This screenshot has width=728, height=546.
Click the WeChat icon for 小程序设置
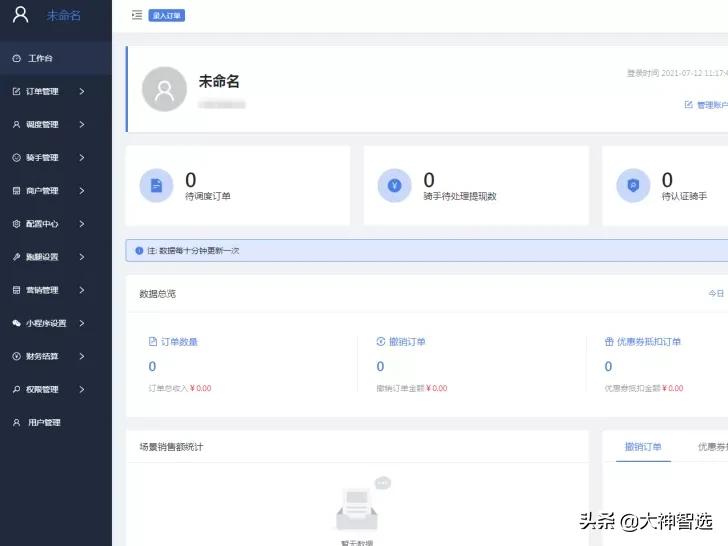tap(16, 323)
